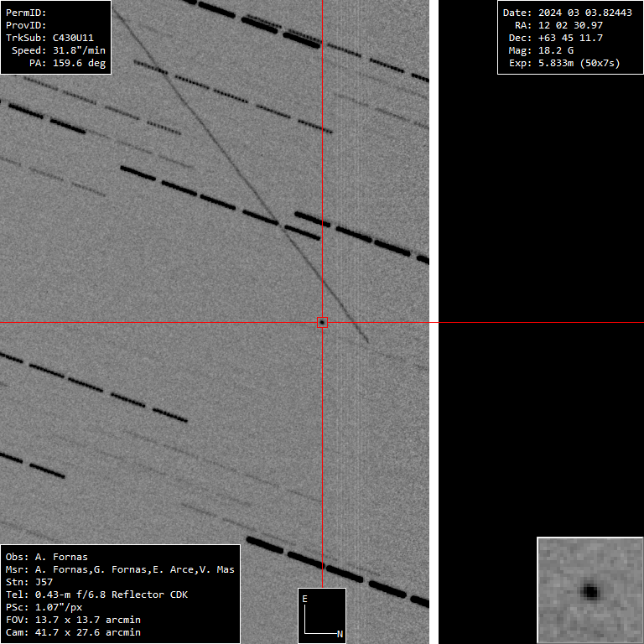The width and height of the screenshot is (644, 644).
Task: Click the zoomed object thumbnail in the corner
Action: point(589,590)
